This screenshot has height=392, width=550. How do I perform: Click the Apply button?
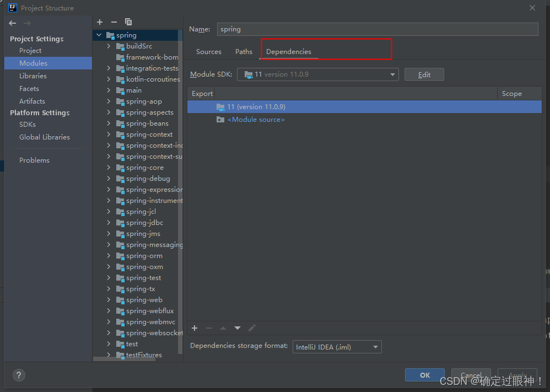pyautogui.click(x=517, y=375)
